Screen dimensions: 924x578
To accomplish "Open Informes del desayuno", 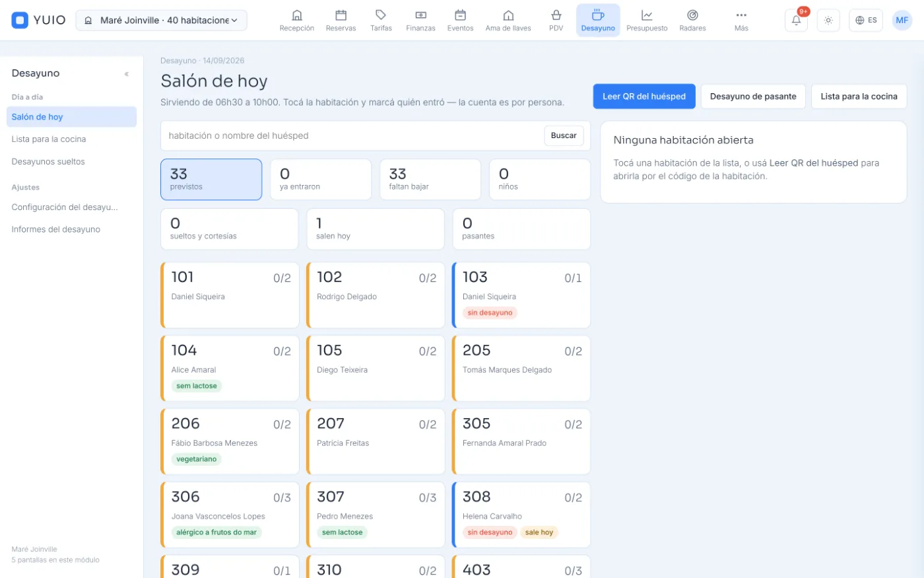I will [71, 230].
